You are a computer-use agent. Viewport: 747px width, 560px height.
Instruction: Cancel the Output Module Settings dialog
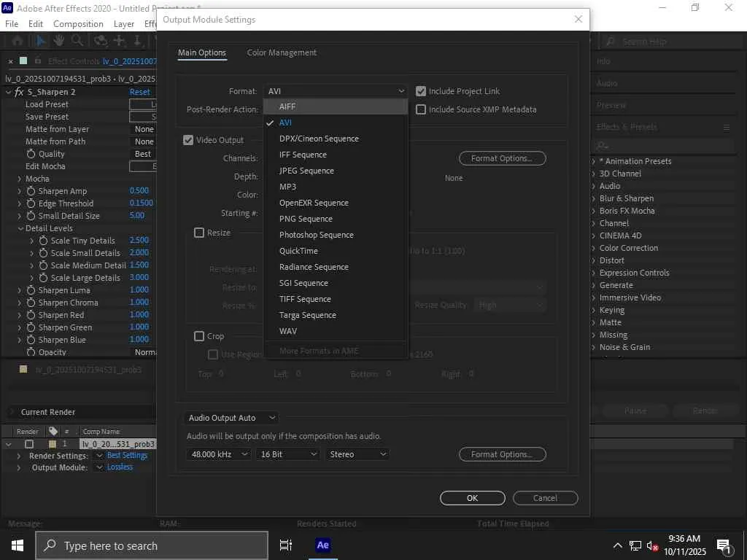(x=545, y=498)
